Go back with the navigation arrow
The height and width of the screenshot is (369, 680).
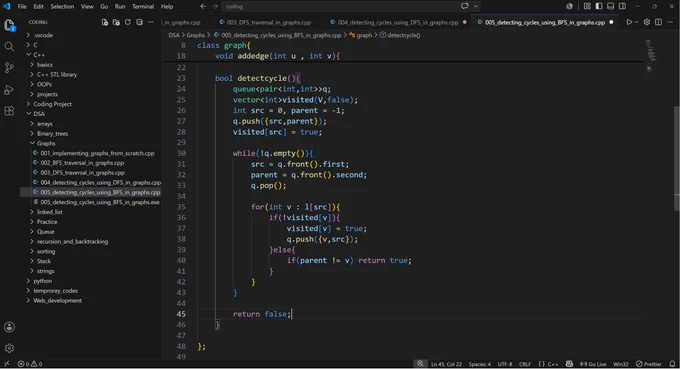(x=203, y=7)
